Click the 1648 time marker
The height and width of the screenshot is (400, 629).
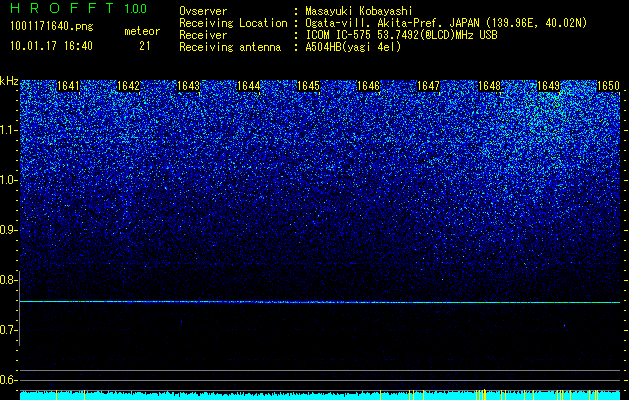(489, 86)
